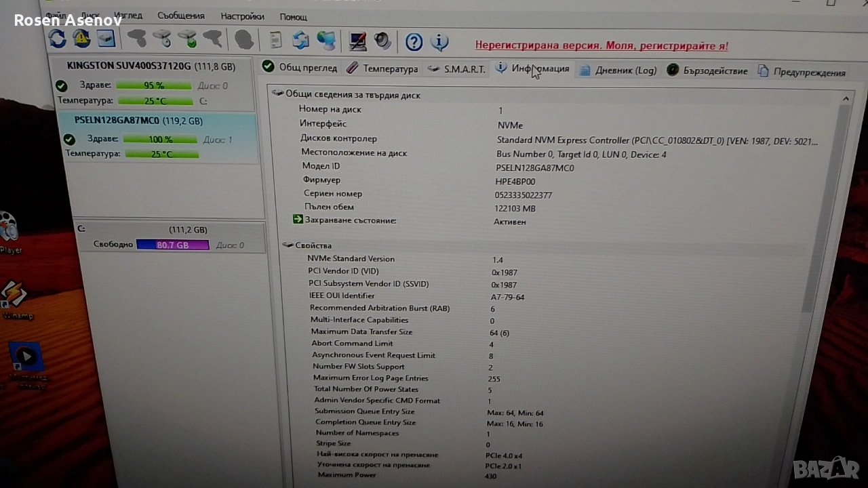Click the globe network toolbar icon

[326, 41]
